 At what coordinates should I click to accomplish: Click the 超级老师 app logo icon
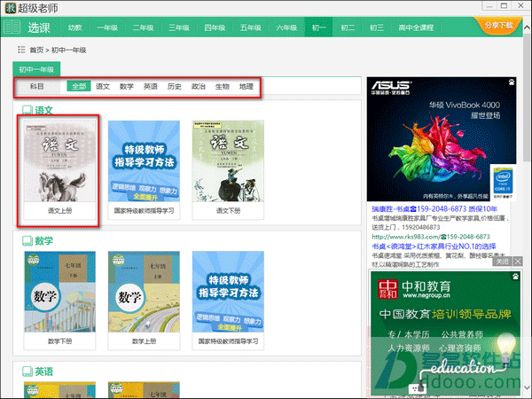(10, 8)
